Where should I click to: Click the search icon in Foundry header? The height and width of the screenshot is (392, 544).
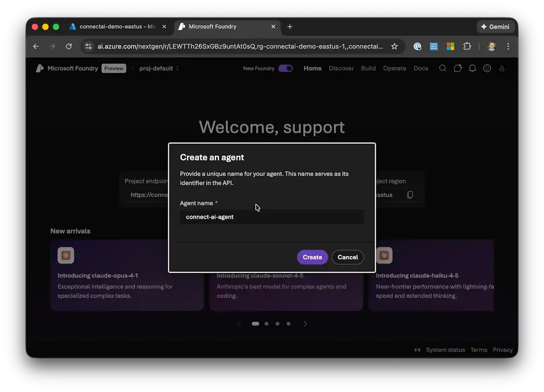coord(443,68)
